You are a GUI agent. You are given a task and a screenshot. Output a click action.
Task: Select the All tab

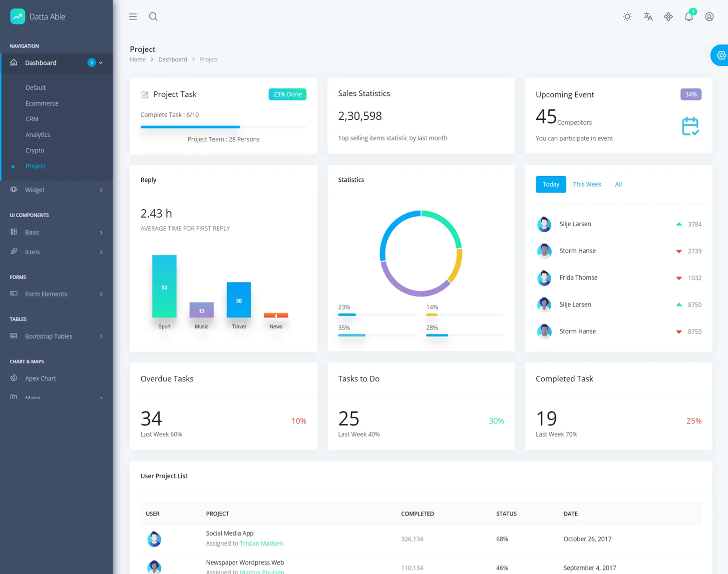618,184
